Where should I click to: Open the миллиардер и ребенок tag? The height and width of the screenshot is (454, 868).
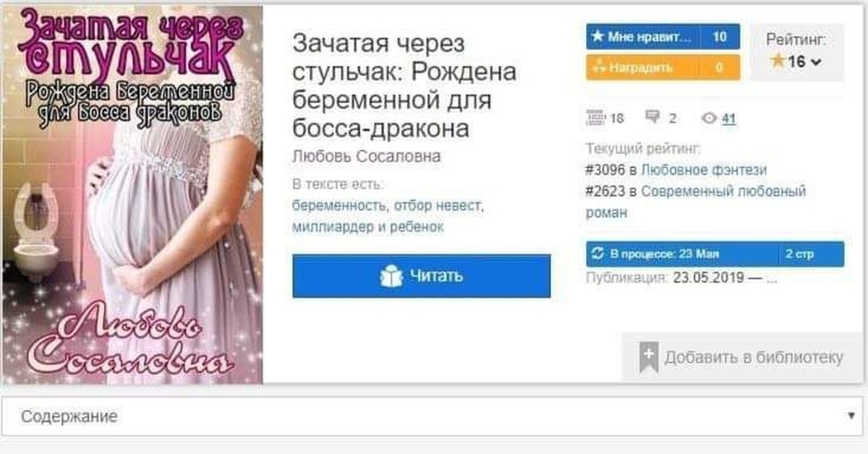tap(368, 227)
